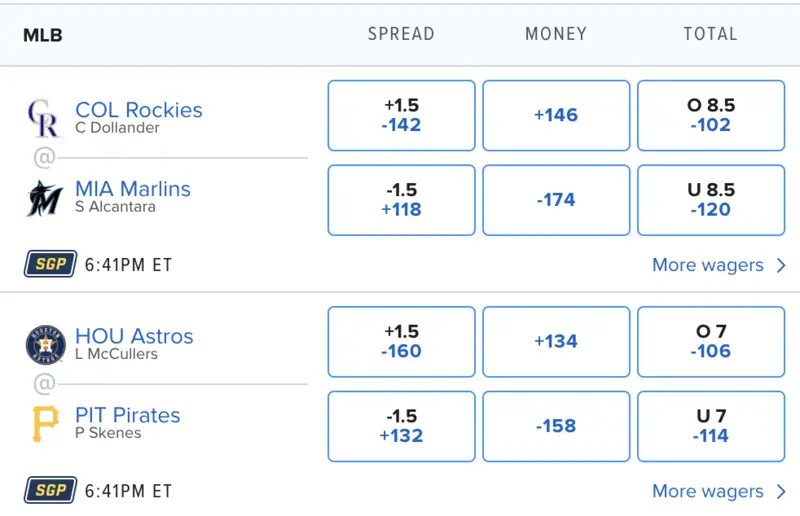Open the MIA Marlins team link
Viewport: 800px width, 516px height.
pyautogui.click(x=133, y=189)
